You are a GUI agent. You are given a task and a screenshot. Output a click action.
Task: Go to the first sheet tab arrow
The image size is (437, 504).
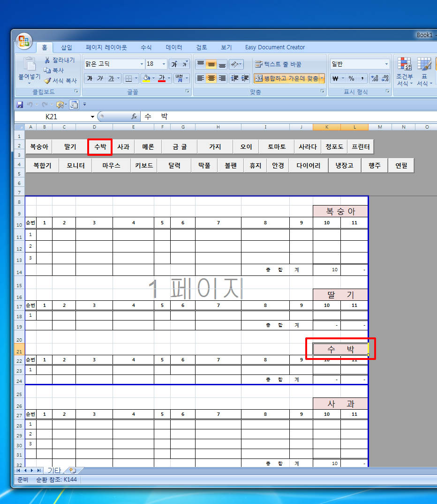(x=18, y=471)
